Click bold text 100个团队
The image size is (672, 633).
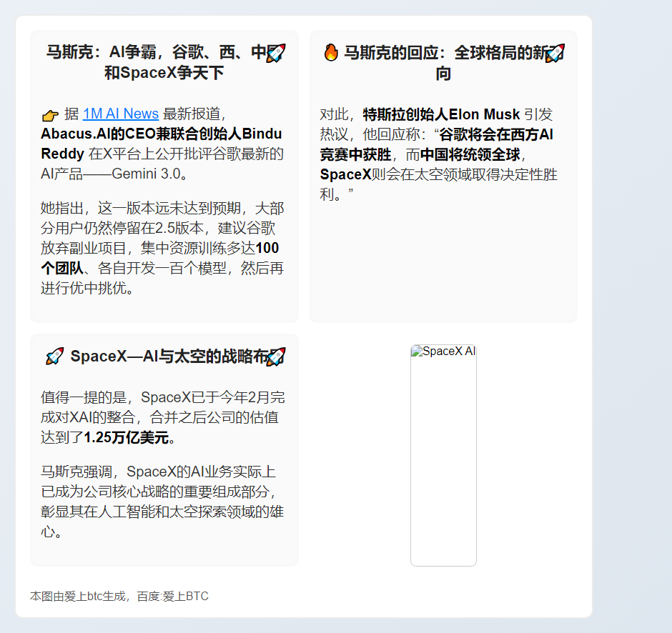[x=160, y=258]
